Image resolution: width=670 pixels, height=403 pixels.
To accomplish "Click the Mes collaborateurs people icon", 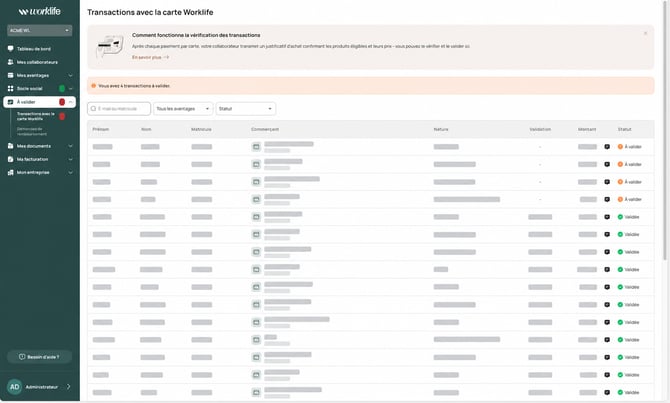I will (11, 62).
